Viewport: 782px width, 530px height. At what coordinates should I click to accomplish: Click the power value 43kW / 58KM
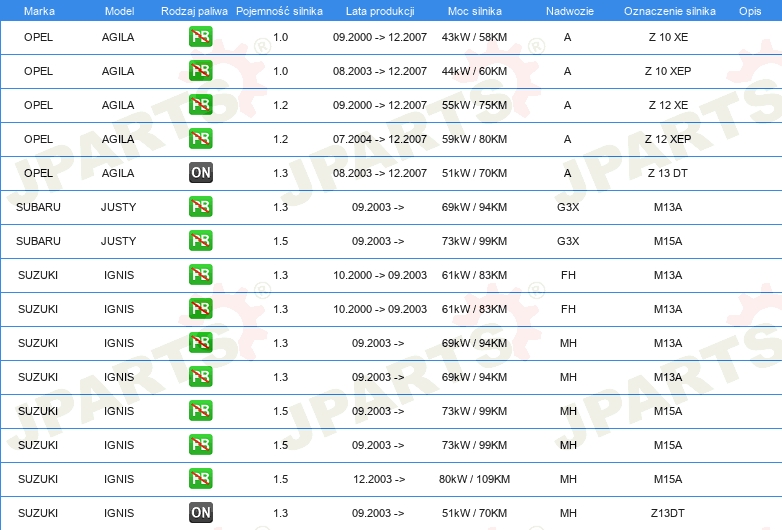coord(474,37)
